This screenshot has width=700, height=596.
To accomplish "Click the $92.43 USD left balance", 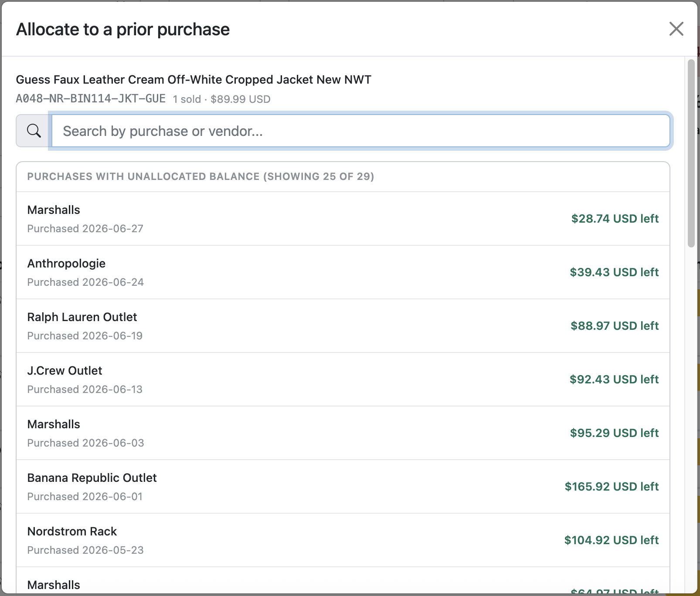I will point(614,379).
